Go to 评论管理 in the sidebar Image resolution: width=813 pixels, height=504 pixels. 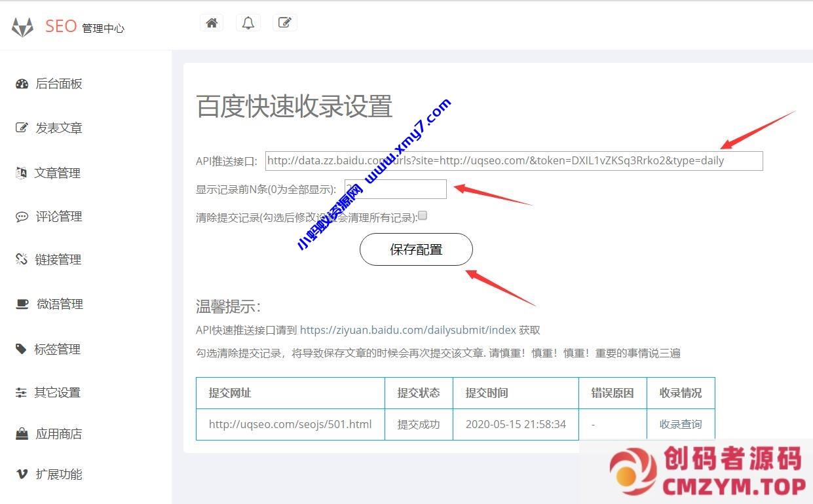[x=58, y=217]
